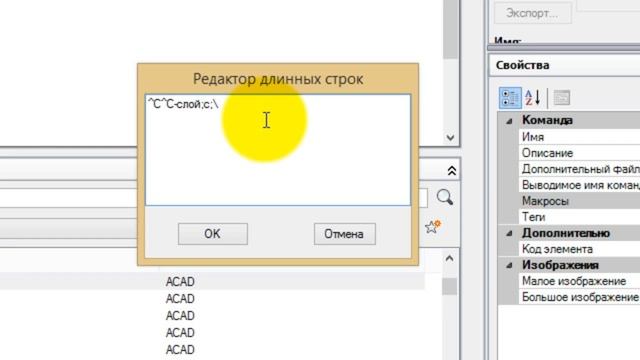
Task: Select the Теги property row
Action: coord(580,217)
